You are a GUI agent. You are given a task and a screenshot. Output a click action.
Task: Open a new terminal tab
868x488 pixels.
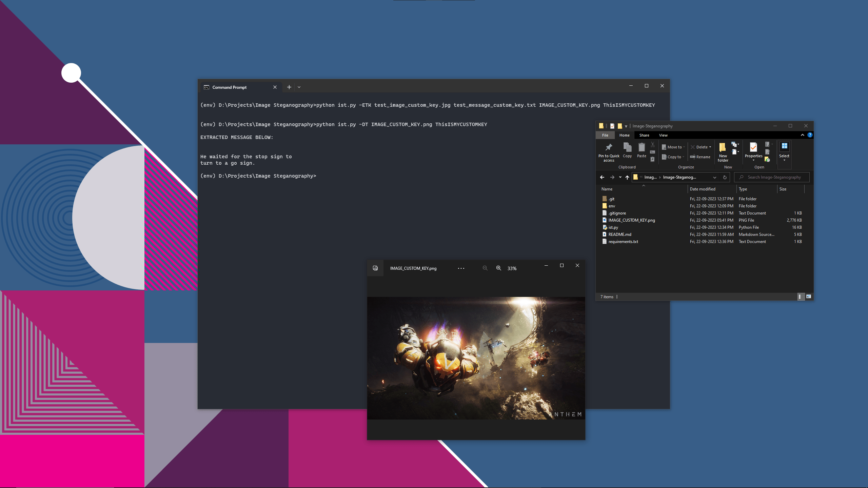pyautogui.click(x=289, y=87)
